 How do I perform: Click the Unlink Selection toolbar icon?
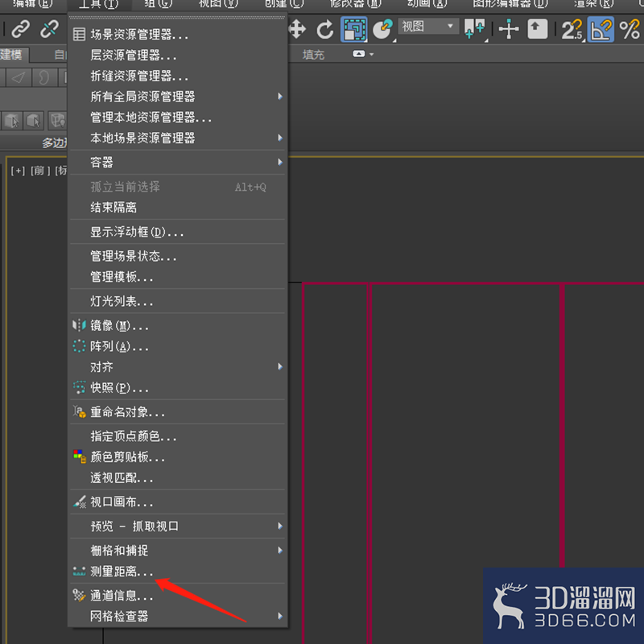[49, 29]
